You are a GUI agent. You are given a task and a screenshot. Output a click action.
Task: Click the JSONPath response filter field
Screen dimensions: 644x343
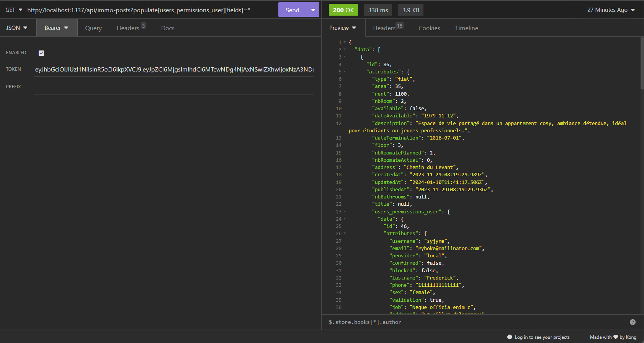tap(475, 322)
